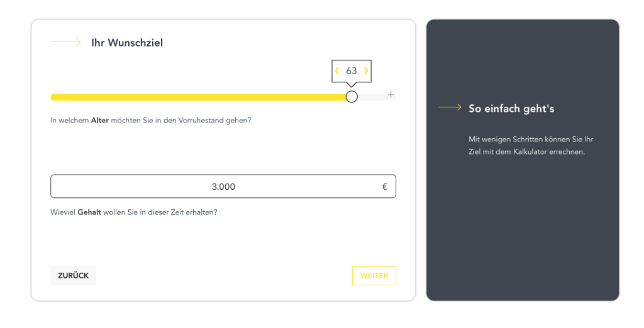Focus the salary input showing 3.000
The image size is (644, 328).
tap(223, 187)
